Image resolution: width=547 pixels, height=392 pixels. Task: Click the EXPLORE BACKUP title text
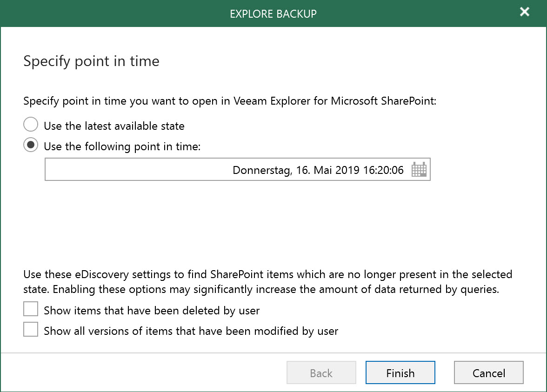(273, 13)
